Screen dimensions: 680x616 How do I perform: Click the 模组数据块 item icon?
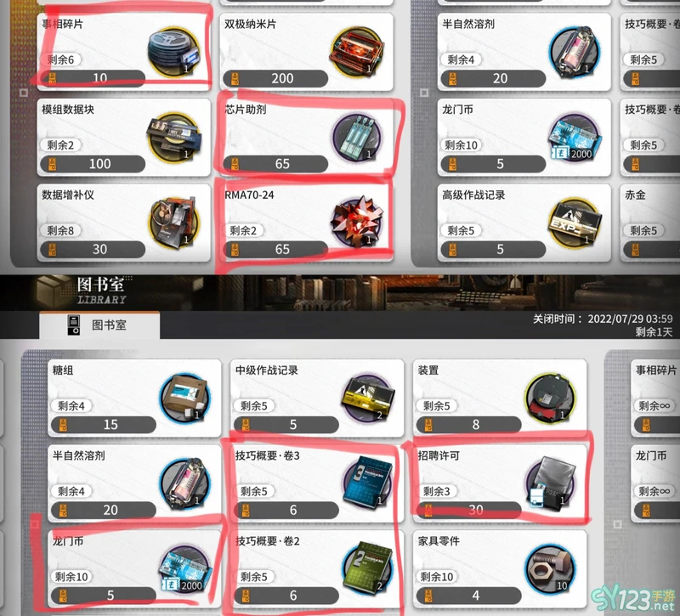[x=174, y=138]
